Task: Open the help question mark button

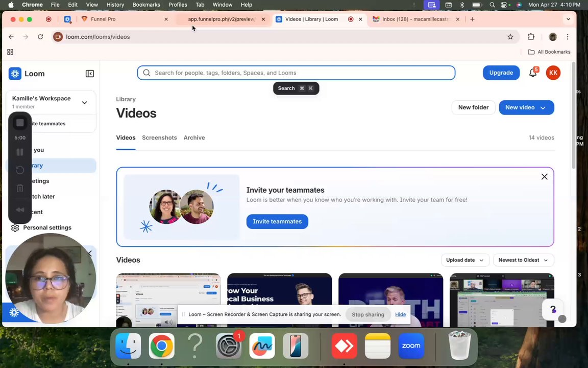Action: tap(553, 309)
